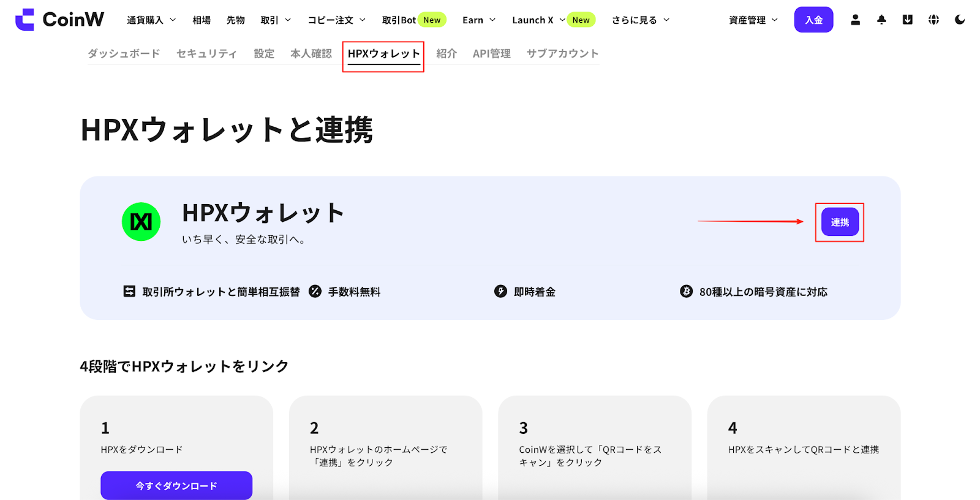Click the いち早く、安全な取引へ。 subtitle
The width and height of the screenshot is (980, 500).
click(x=243, y=240)
